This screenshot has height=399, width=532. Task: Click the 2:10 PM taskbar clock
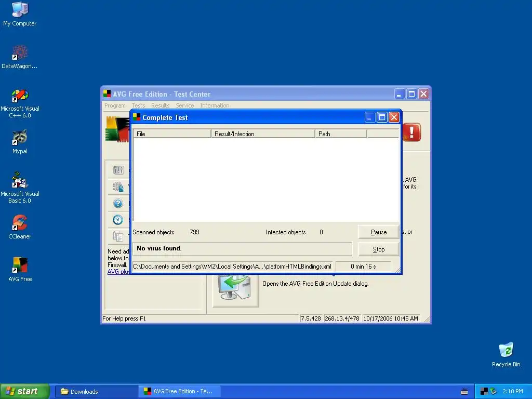pos(512,392)
